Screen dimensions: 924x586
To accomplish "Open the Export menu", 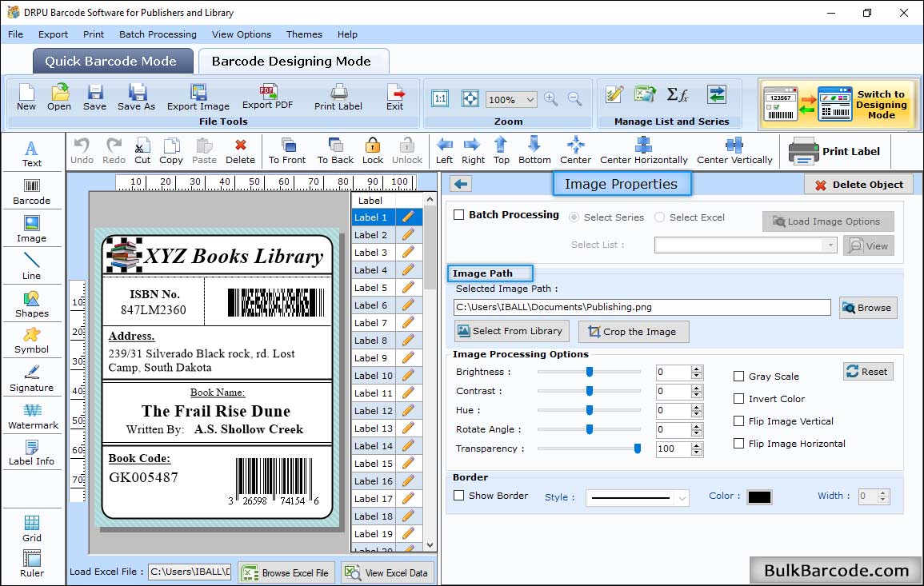I will (53, 34).
